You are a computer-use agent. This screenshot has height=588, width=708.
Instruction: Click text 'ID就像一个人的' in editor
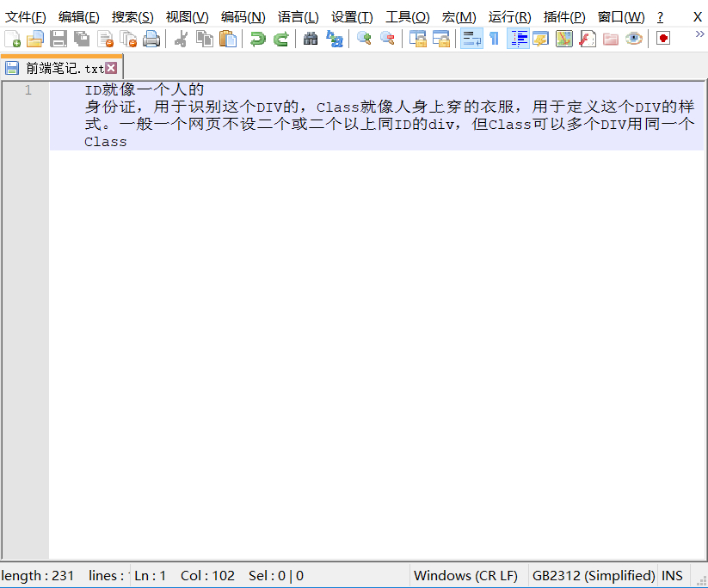[144, 89]
